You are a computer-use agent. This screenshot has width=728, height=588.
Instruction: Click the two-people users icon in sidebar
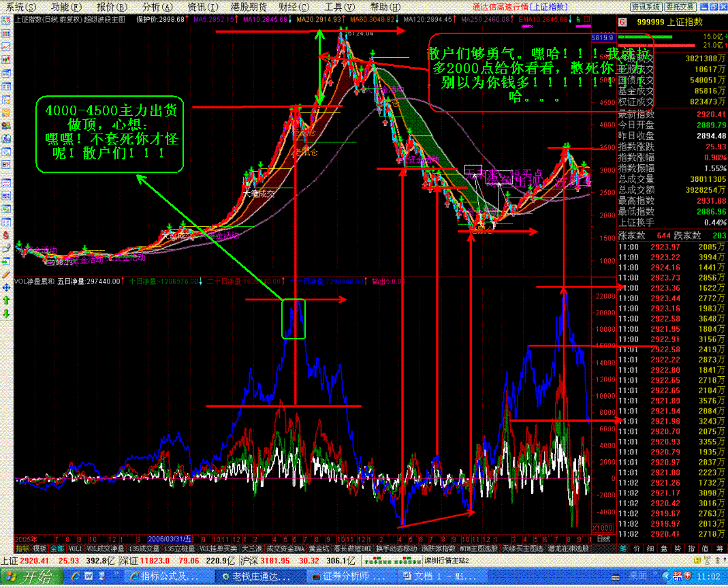click(6, 125)
